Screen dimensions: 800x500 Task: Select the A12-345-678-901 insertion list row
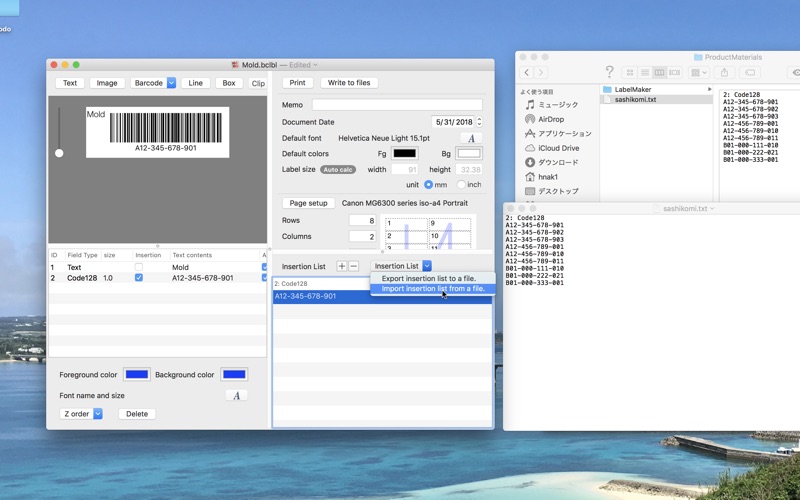pyautogui.click(x=382, y=296)
